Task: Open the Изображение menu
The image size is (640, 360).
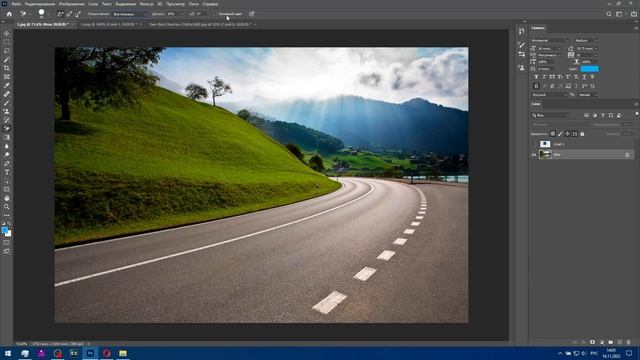Action: tap(72, 4)
